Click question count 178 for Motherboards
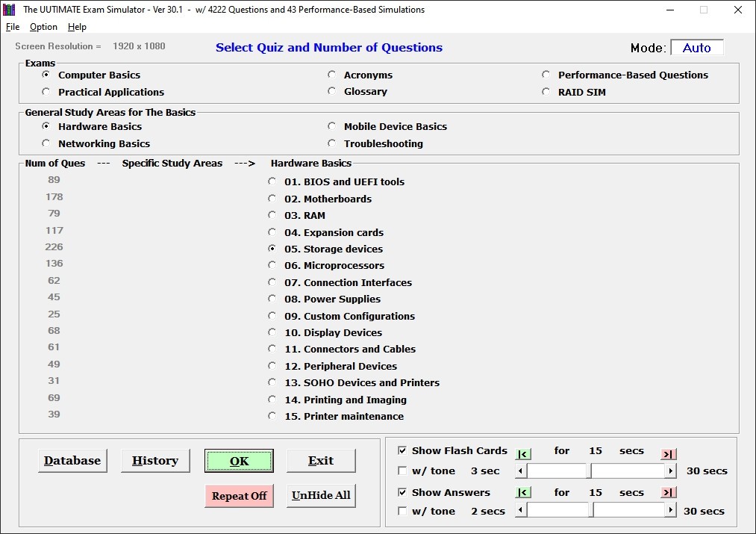The width and height of the screenshot is (756, 534). point(54,197)
